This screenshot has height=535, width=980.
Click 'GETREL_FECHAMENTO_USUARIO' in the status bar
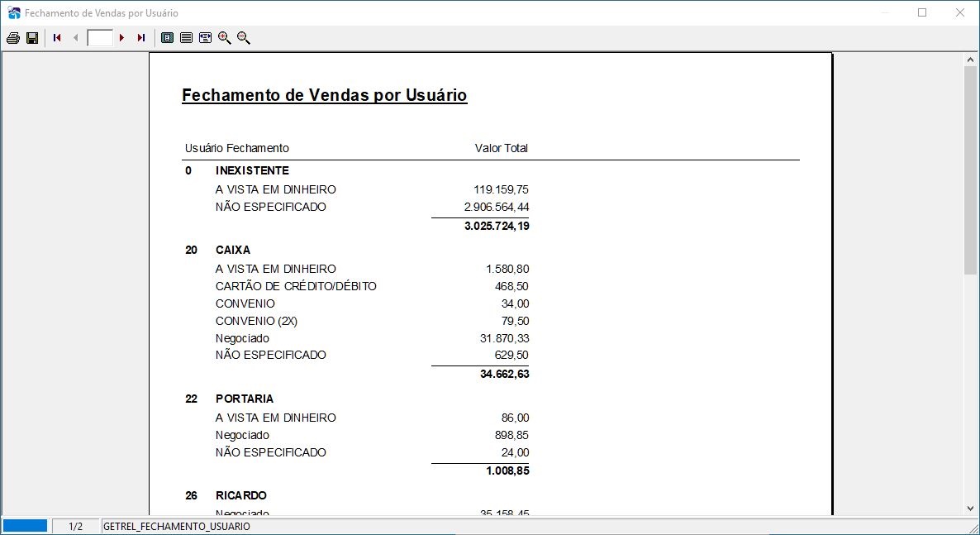[176, 526]
